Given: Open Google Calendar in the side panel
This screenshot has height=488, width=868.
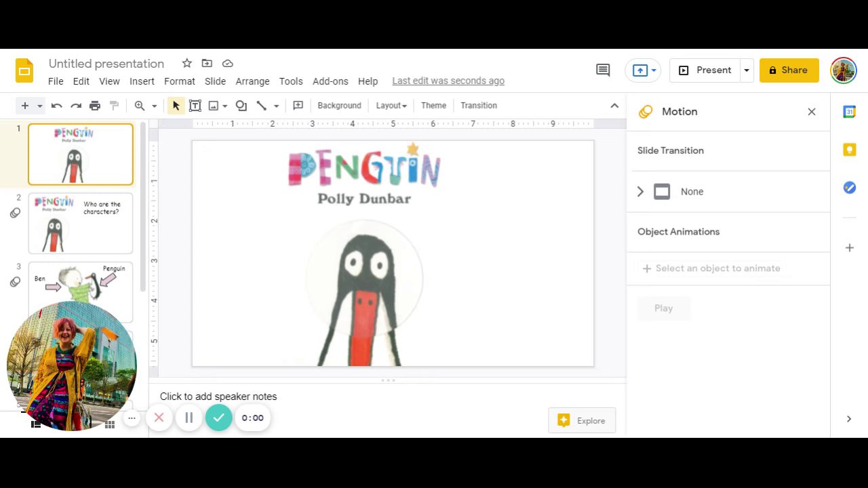Looking at the screenshot, I should coord(849,112).
